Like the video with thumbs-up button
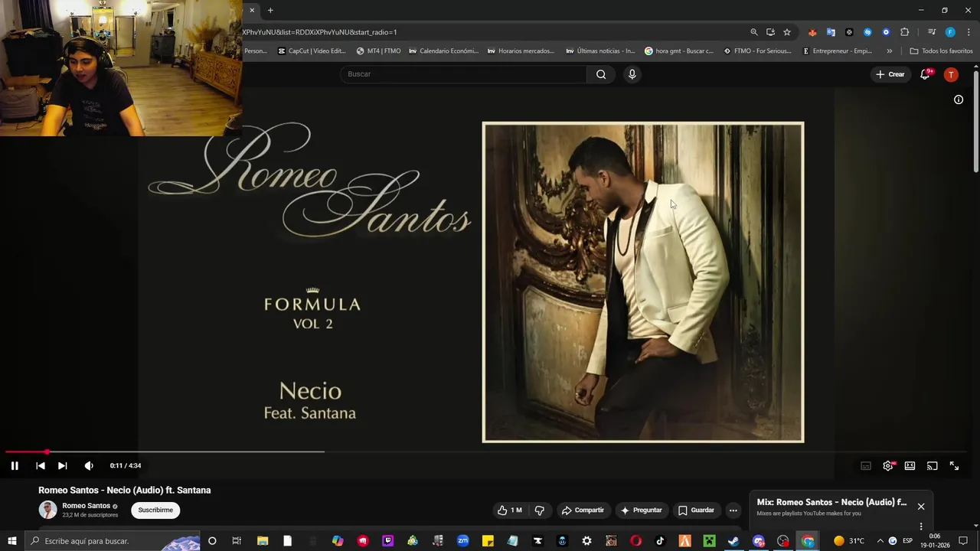Screen dimensions: 980x551 (x=509, y=510)
